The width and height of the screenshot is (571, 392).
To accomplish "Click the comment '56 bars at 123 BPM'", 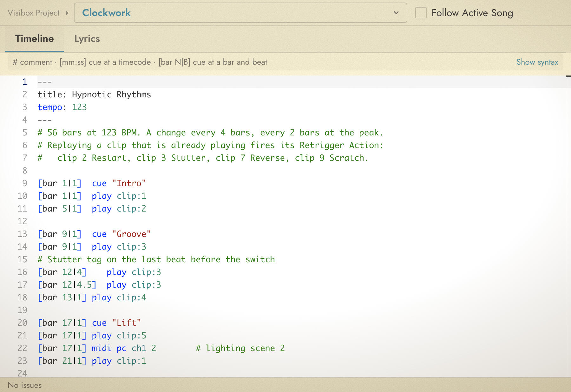I will [210, 133].
